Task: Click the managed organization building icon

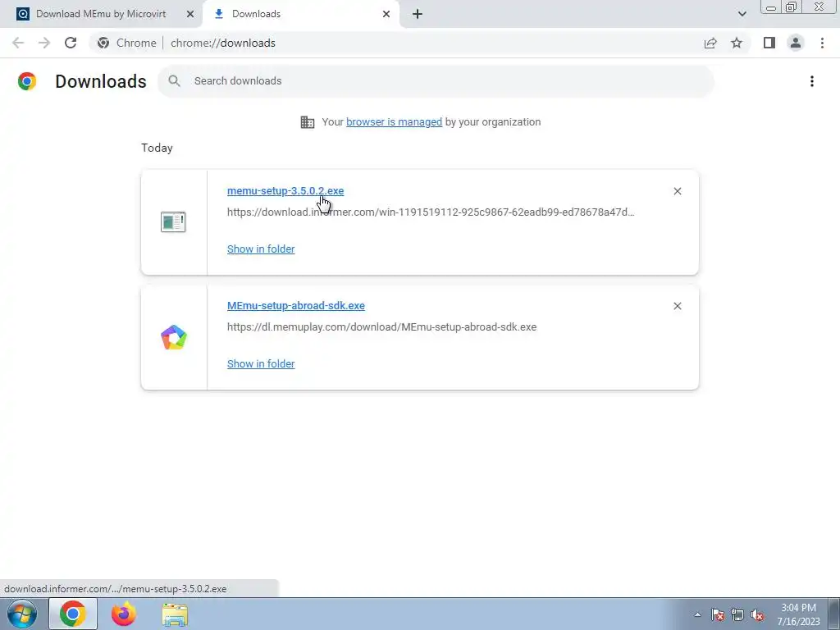Action: 308,121
